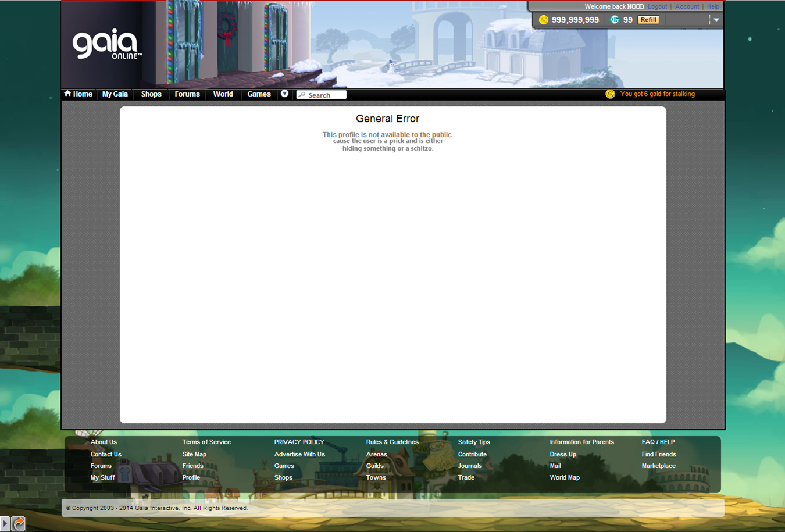Viewport: 785px width, 532px height.
Task: Open Profile footer link
Action: (x=191, y=477)
